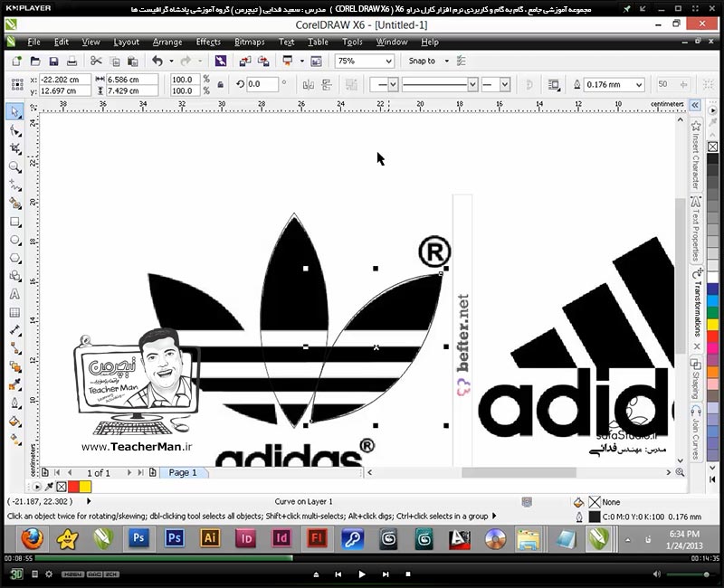Click the Export icon in toolbar
Screen dimensions: 724x588
click(x=263, y=61)
